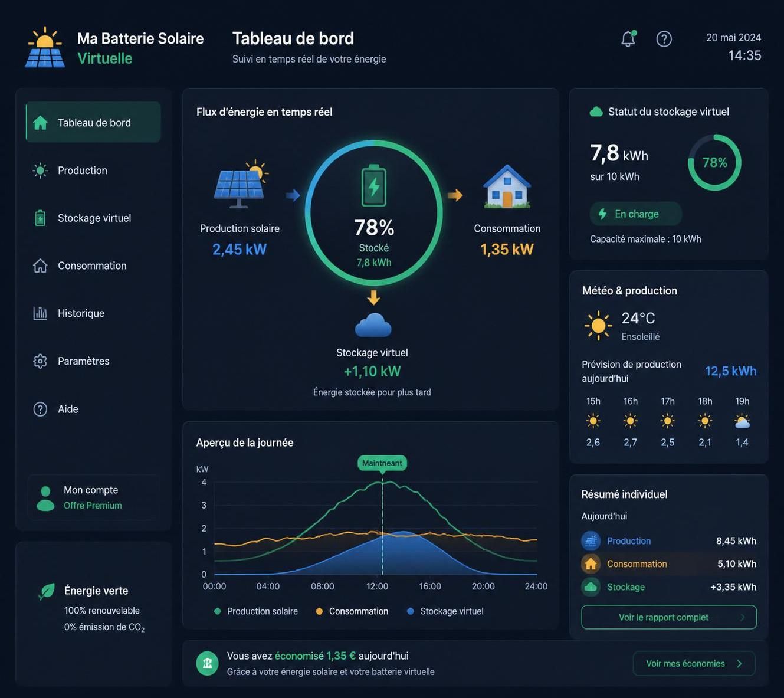
Task: Click the chevron on Voir le rapport complet
Action: click(x=743, y=617)
